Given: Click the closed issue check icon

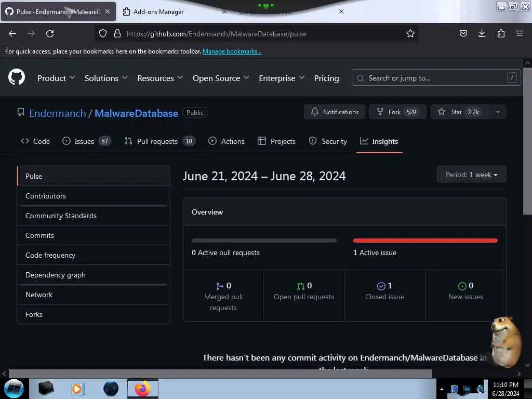Looking at the screenshot, I should coord(381,286).
